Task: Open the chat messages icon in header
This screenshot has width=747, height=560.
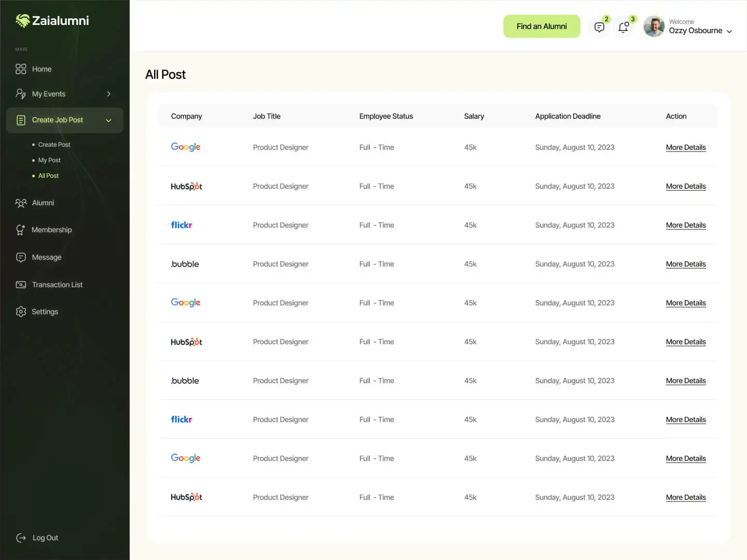Action: pyautogui.click(x=599, y=27)
